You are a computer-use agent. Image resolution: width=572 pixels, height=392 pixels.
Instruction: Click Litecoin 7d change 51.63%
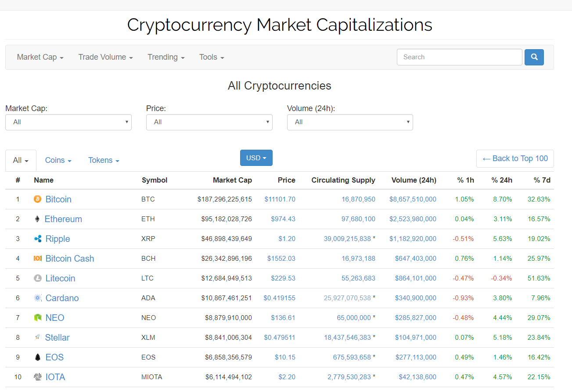coord(539,278)
